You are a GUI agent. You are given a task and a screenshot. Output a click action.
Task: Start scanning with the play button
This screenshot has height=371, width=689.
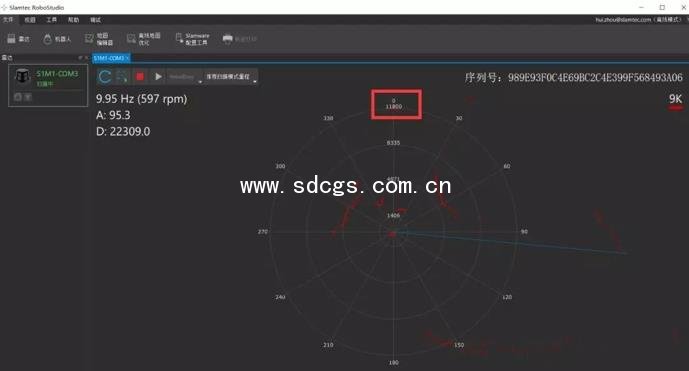pyautogui.click(x=158, y=76)
